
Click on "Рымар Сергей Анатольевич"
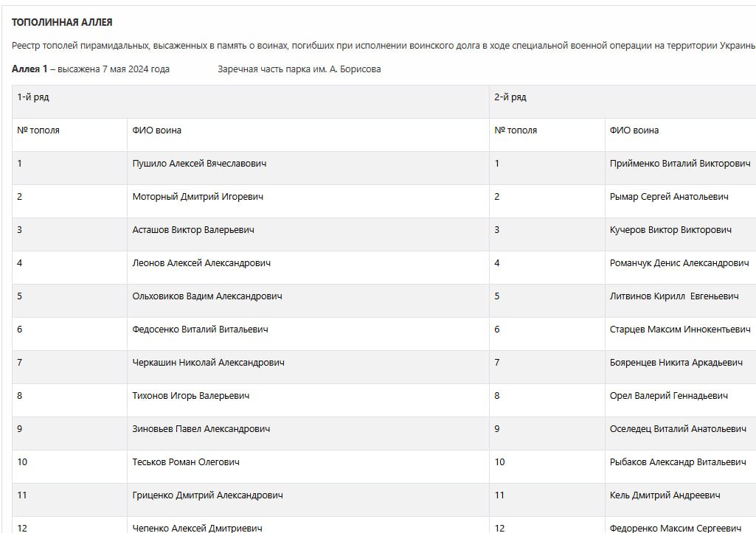click(669, 197)
